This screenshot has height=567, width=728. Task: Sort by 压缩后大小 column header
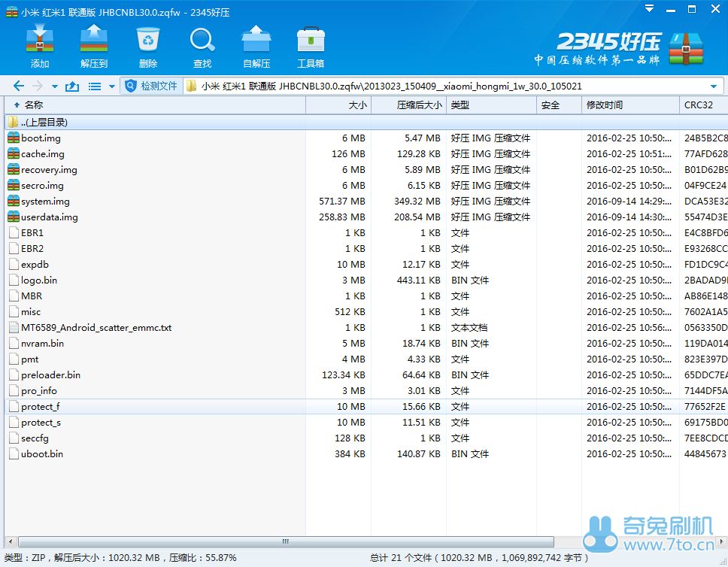click(408, 105)
